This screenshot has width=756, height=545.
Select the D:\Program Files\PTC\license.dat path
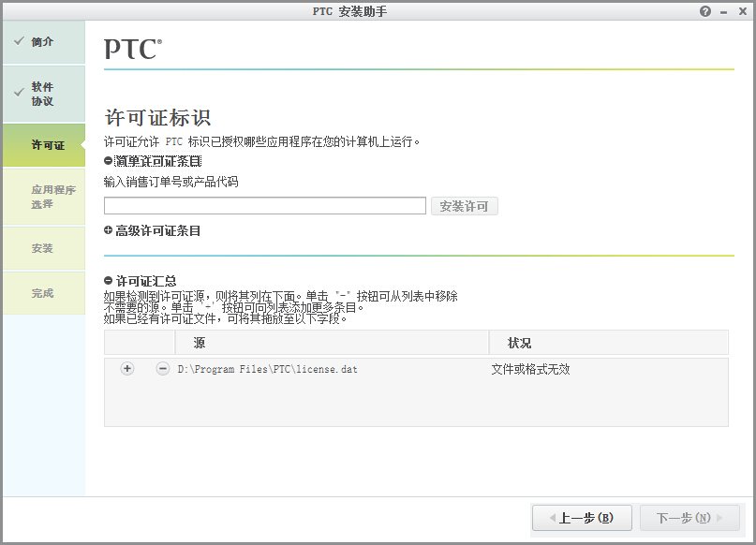[x=268, y=369]
